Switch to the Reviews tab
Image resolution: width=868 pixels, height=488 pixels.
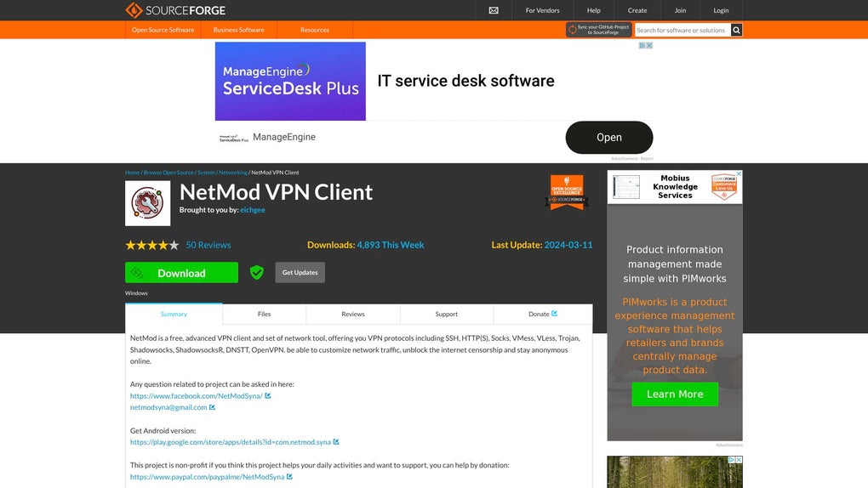[352, 314]
